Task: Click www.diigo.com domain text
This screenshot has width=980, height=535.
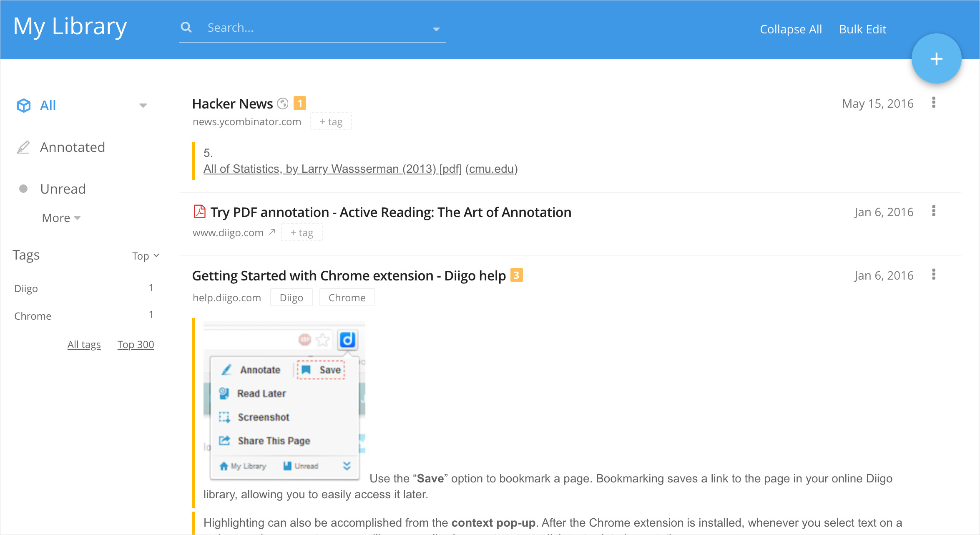Action: tap(228, 232)
